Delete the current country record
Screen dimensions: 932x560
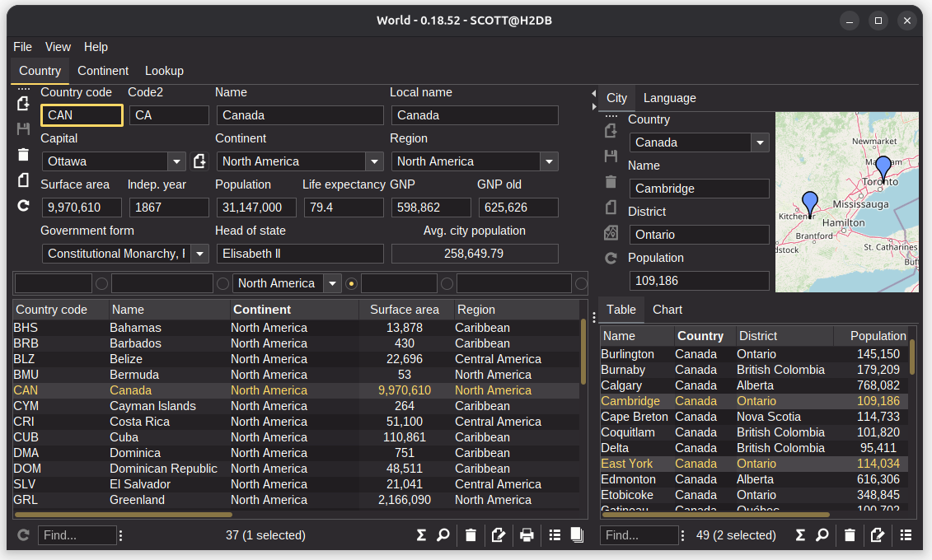[x=22, y=154]
